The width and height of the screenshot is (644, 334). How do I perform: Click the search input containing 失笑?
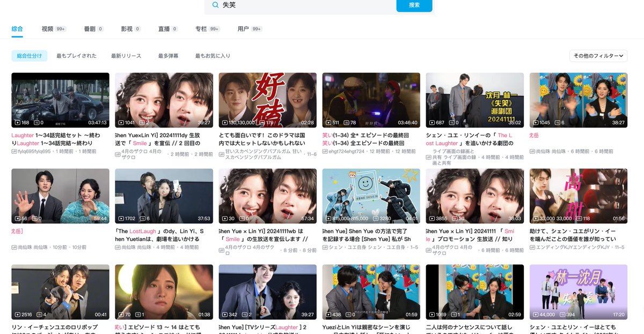click(x=268, y=6)
